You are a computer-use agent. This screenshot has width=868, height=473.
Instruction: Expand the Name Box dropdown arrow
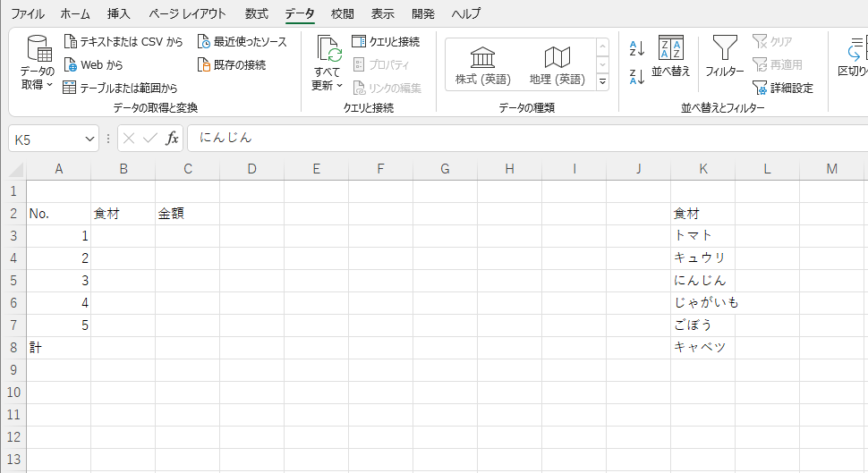pos(89,139)
